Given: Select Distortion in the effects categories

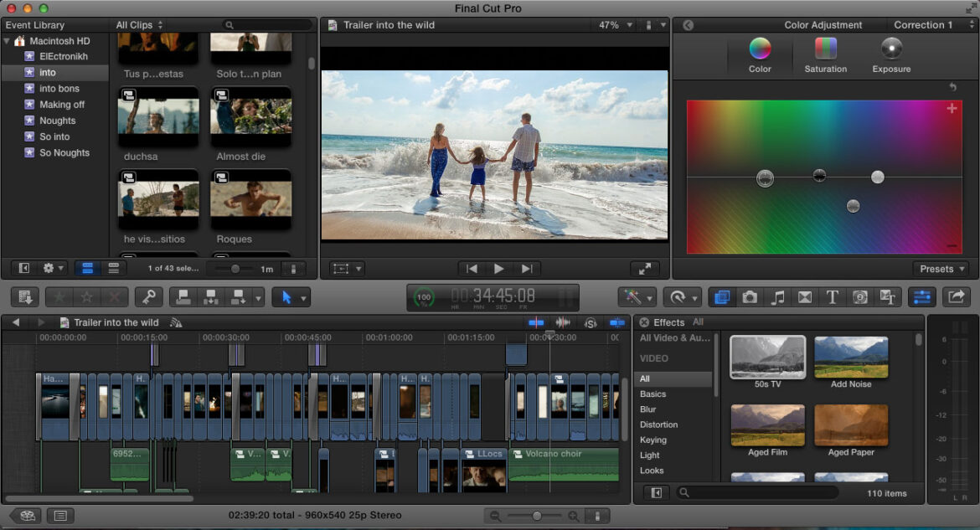Looking at the screenshot, I should [658, 425].
